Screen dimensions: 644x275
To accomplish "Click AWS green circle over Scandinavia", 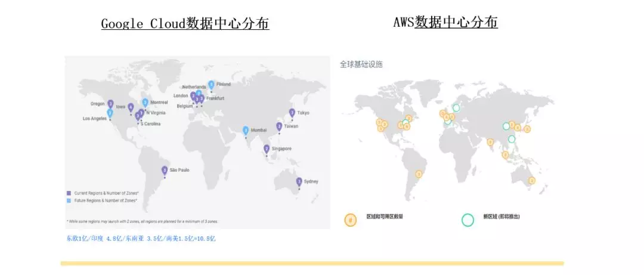I will click(456, 108).
